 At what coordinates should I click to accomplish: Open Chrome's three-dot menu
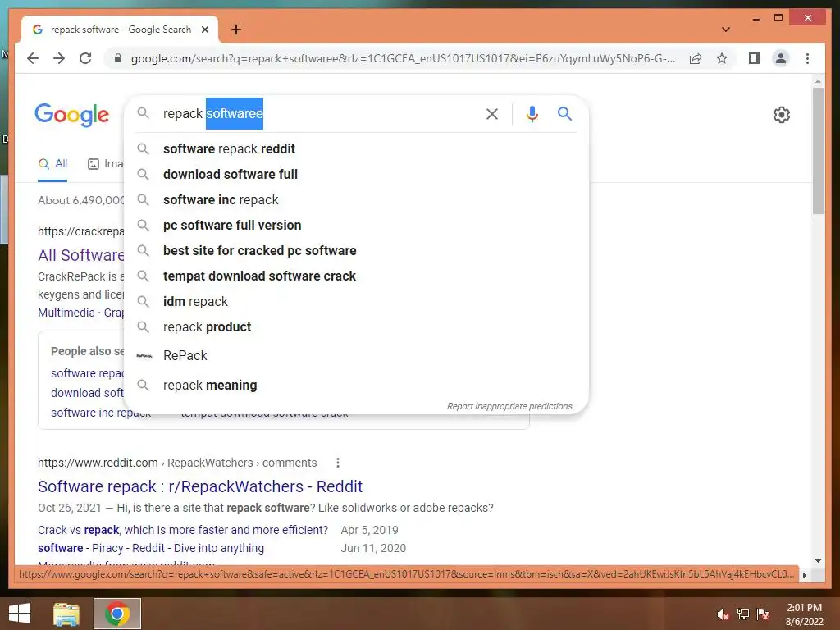tap(807, 58)
